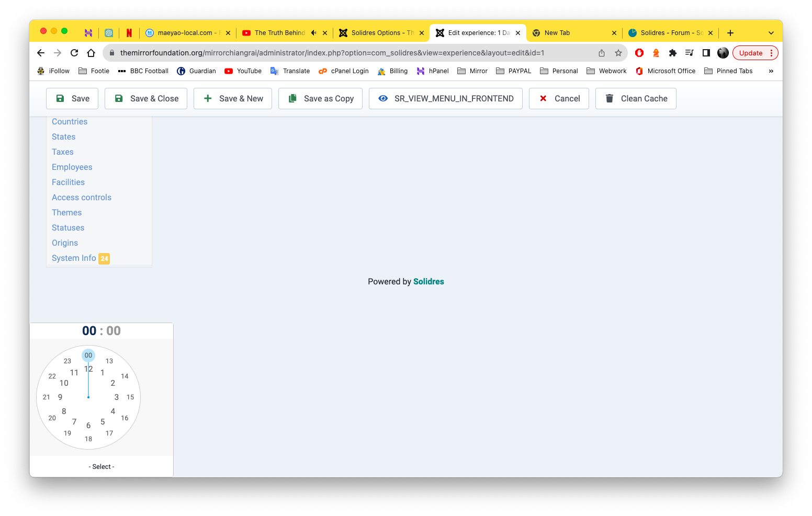
Task: Open the Access controls sidebar link
Action: click(82, 197)
